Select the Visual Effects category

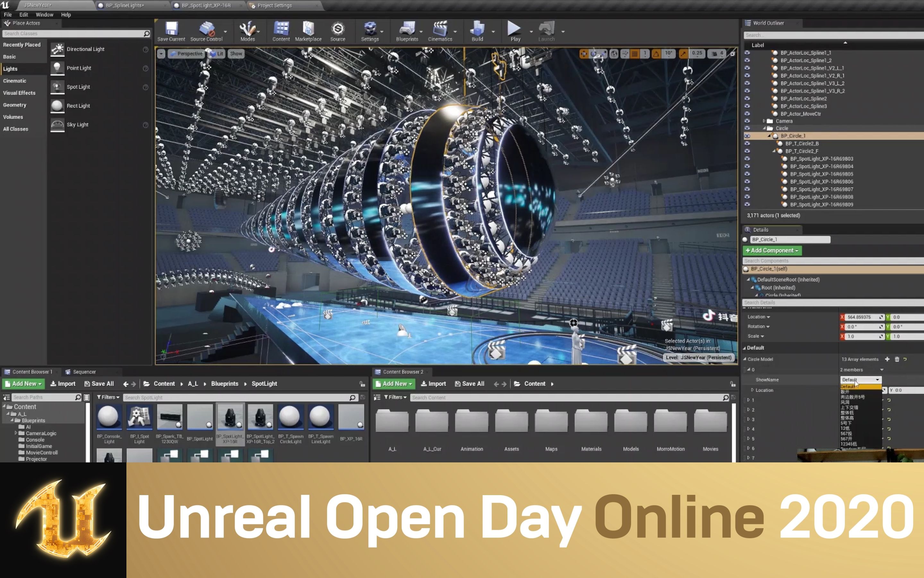coord(19,93)
